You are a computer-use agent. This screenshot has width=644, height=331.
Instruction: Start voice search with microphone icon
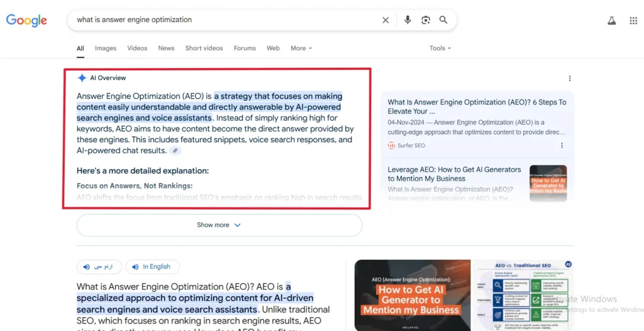pyautogui.click(x=408, y=20)
